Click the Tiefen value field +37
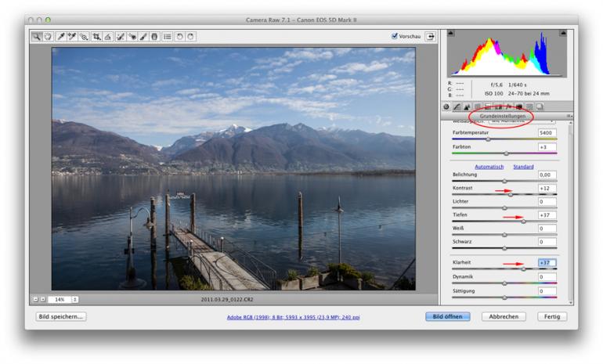 (x=547, y=214)
